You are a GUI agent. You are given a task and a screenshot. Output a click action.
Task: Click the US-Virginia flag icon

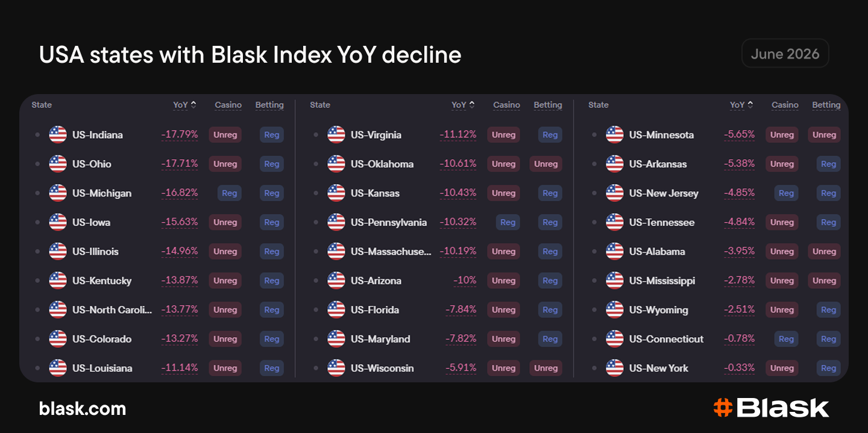click(336, 134)
